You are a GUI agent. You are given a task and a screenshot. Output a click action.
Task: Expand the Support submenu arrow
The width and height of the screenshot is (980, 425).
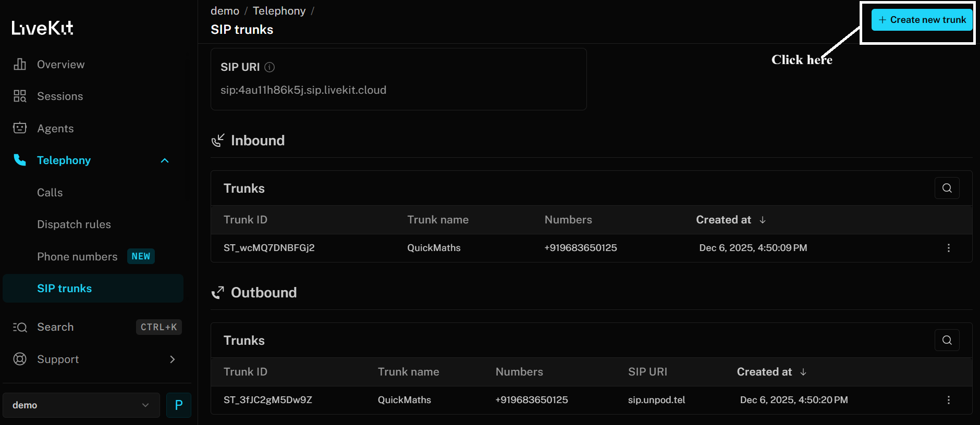(173, 359)
